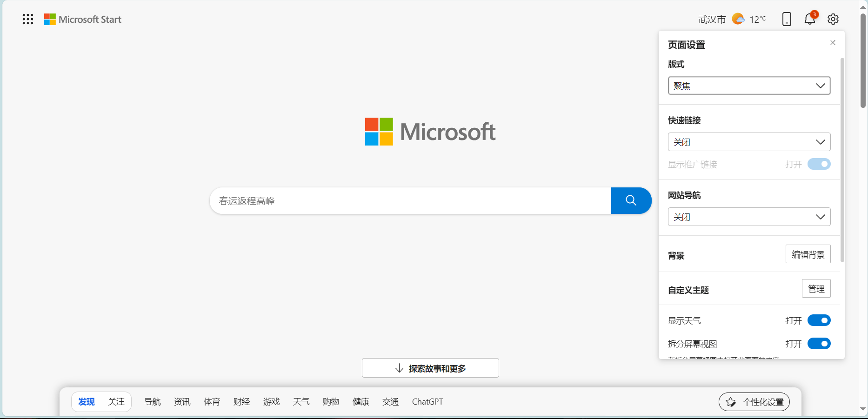Click the 武汉市 location text
Viewport: 868px width, 419px height.
tap(712, 19)
